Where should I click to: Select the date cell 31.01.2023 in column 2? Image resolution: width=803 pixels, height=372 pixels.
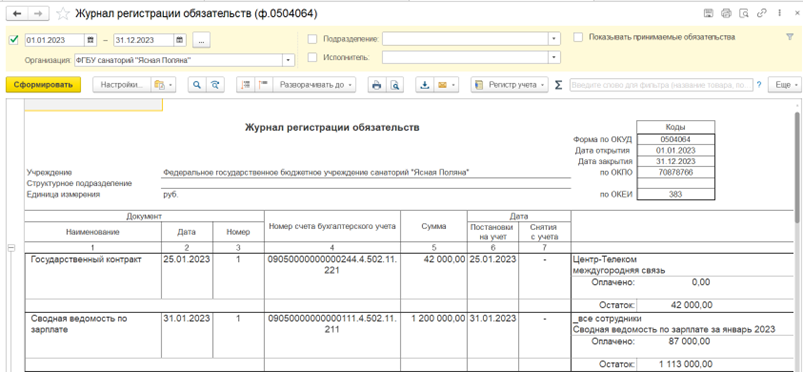tap(187, 335)
